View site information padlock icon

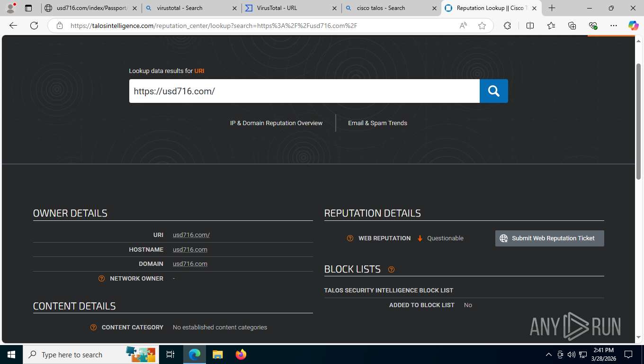click(59, 26)
